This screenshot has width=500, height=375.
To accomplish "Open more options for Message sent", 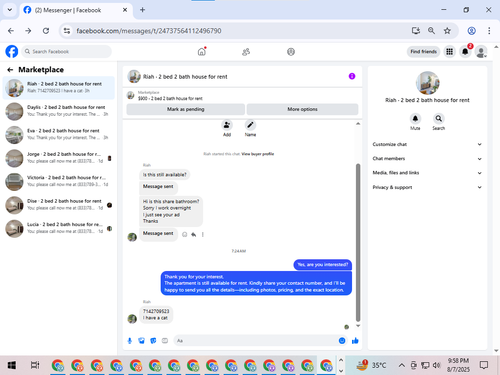I will [x=202, y=234].
